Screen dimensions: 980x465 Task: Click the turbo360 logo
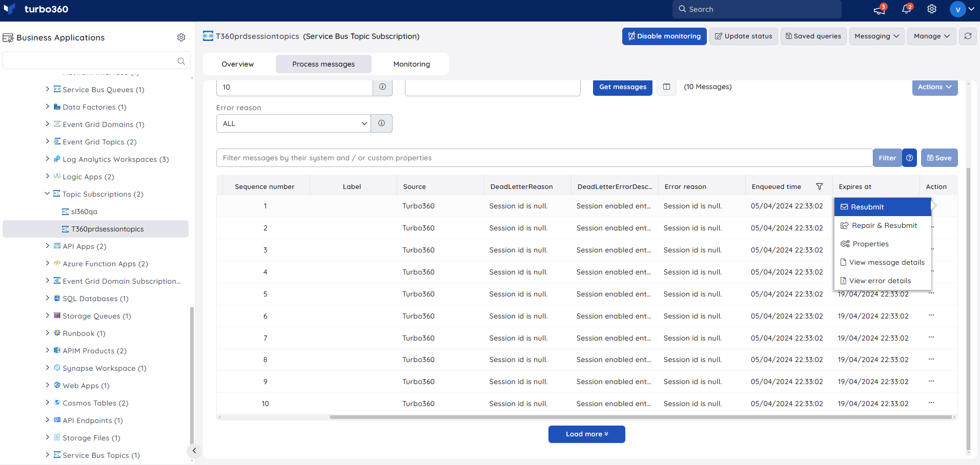pos(36,9)
